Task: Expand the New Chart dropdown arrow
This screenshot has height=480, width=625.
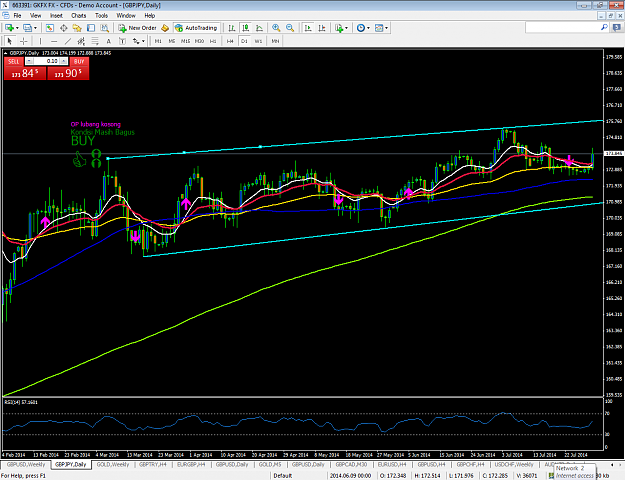Action: tap(17, 28)
